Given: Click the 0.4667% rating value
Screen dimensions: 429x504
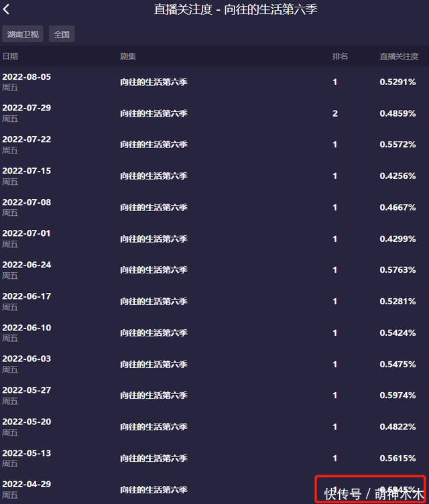Looking at the screenshot, I should 397,208.
